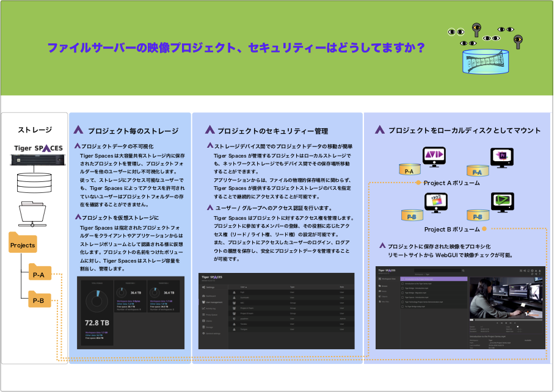Select the P-A folder in the storage tree
557x392 pixels.
(x=40, y=272)
